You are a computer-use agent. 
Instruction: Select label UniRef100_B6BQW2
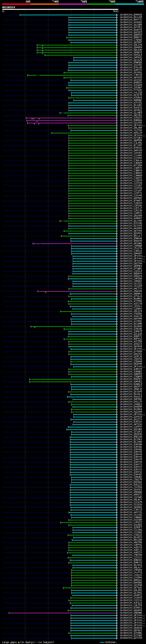(x=131, y=100)
